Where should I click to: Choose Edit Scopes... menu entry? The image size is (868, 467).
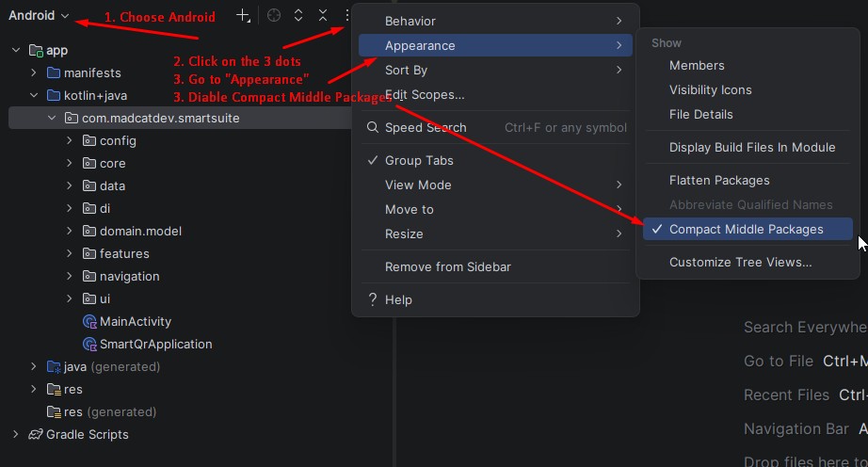[495, 94]
